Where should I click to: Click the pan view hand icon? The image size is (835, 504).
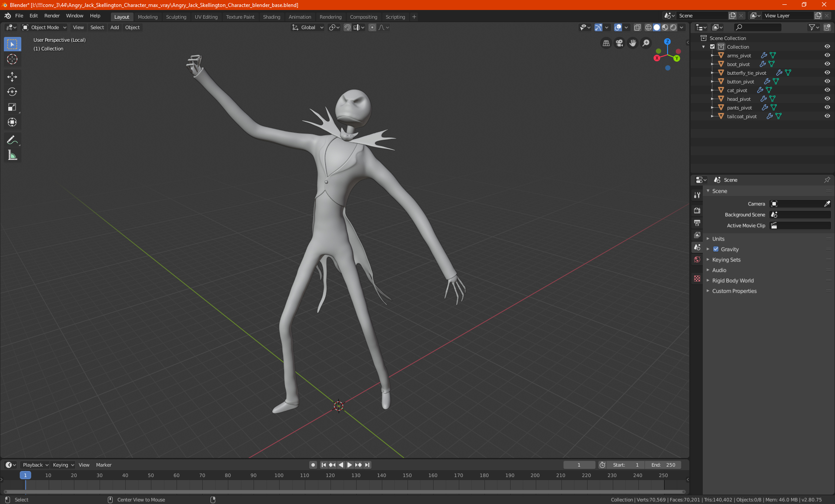pyautogui.click(x=633, y=43)
